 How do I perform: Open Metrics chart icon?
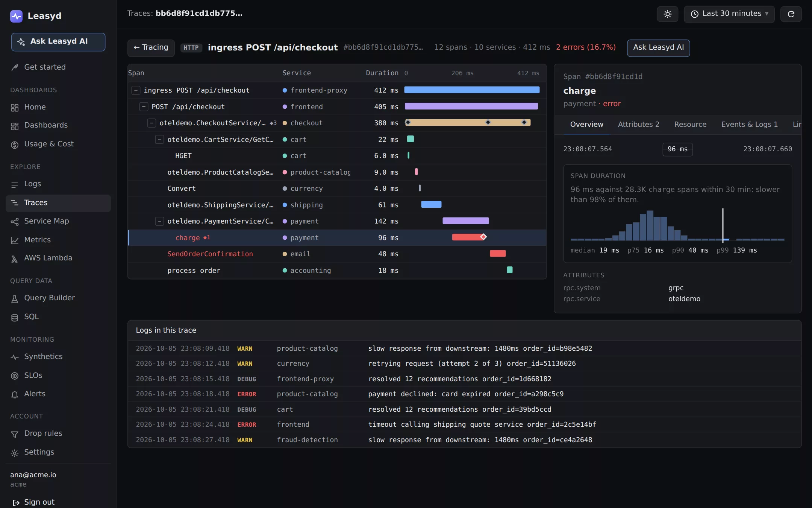pyautogui.click(x=15, y=240)
